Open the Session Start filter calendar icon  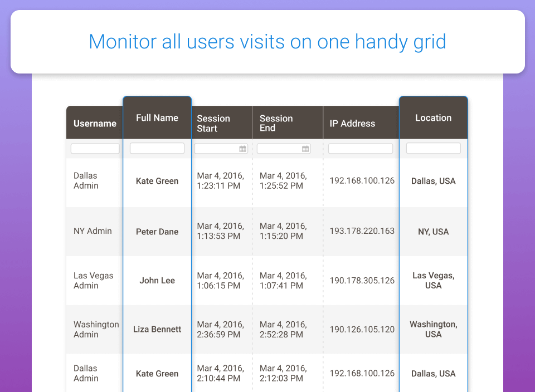click(242, 149)
